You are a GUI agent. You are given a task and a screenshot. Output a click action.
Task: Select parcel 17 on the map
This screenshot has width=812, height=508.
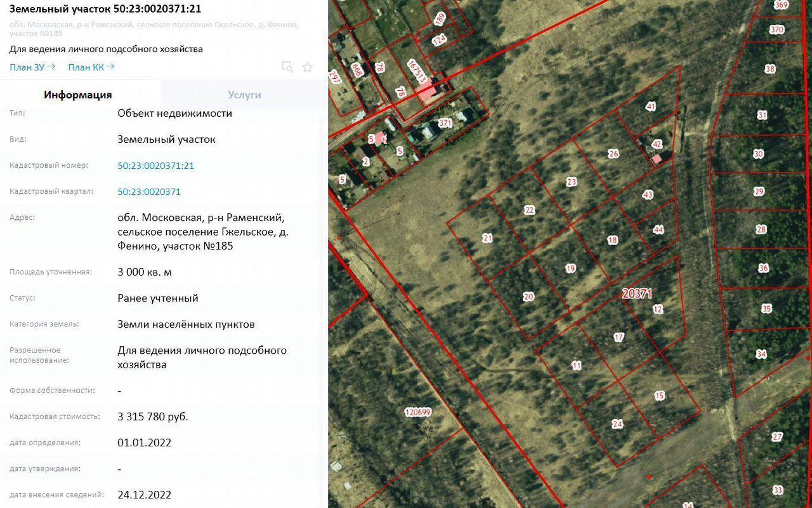pyautogui.click(x=619, y=337)
